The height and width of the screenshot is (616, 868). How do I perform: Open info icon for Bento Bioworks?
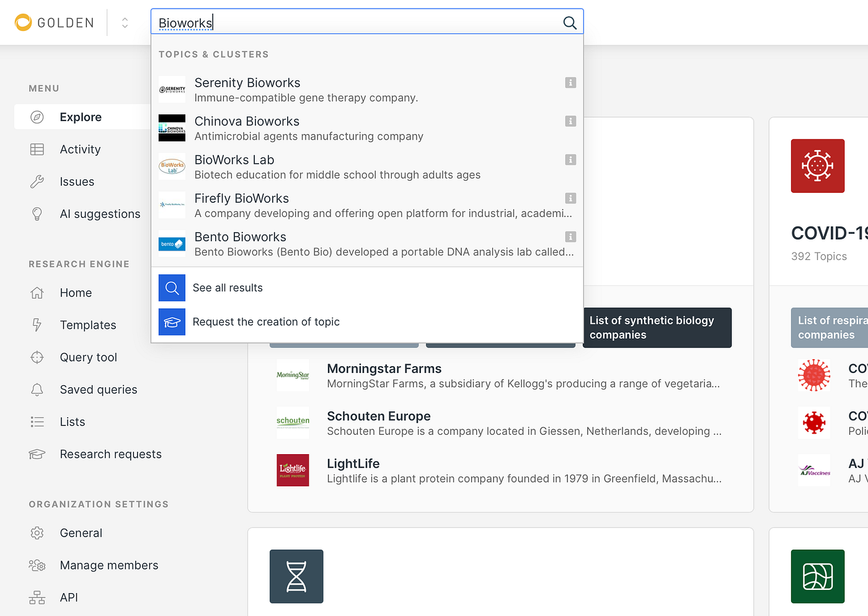pyautogui.click(x=570, y=236)
